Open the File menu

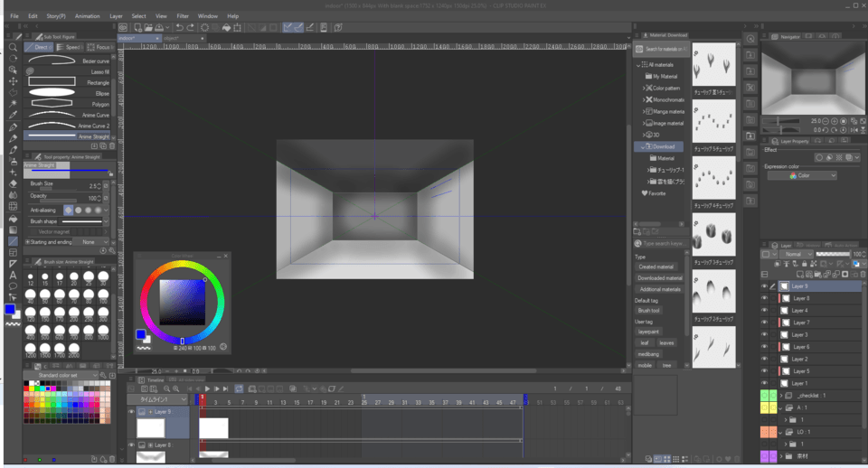[14, 16]
